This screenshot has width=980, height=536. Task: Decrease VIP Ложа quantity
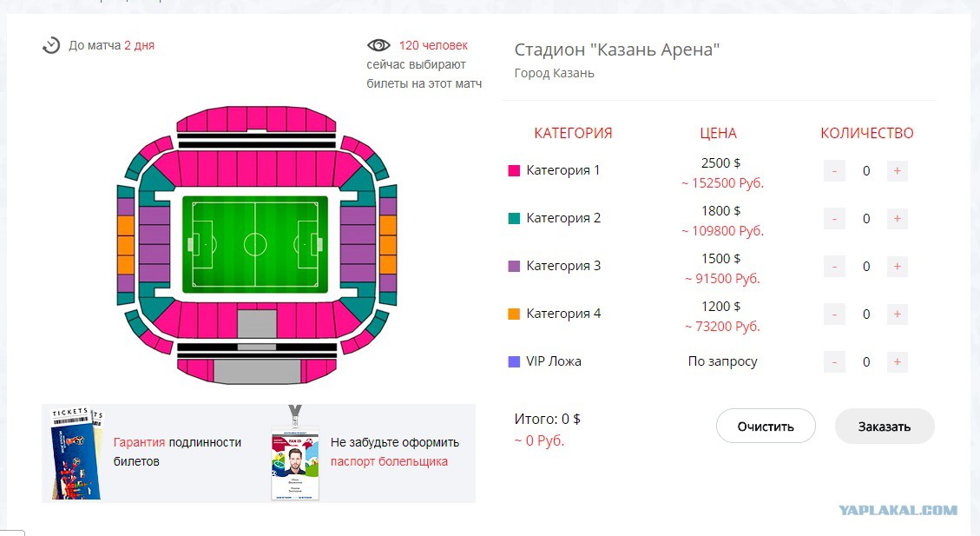click(x=834, y=361)
